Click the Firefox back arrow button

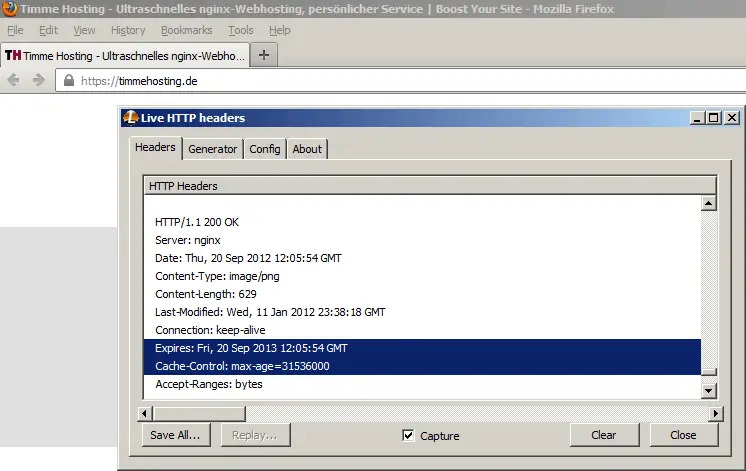click(13, 80)
